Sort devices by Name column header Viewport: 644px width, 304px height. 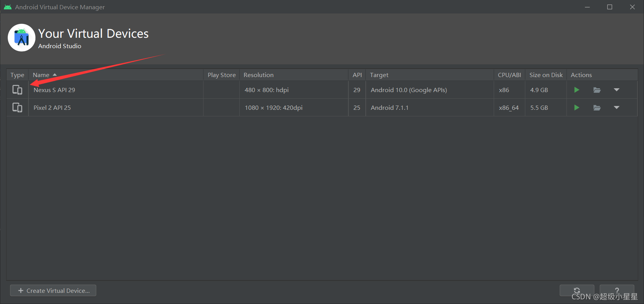click(x=116, y=75)
